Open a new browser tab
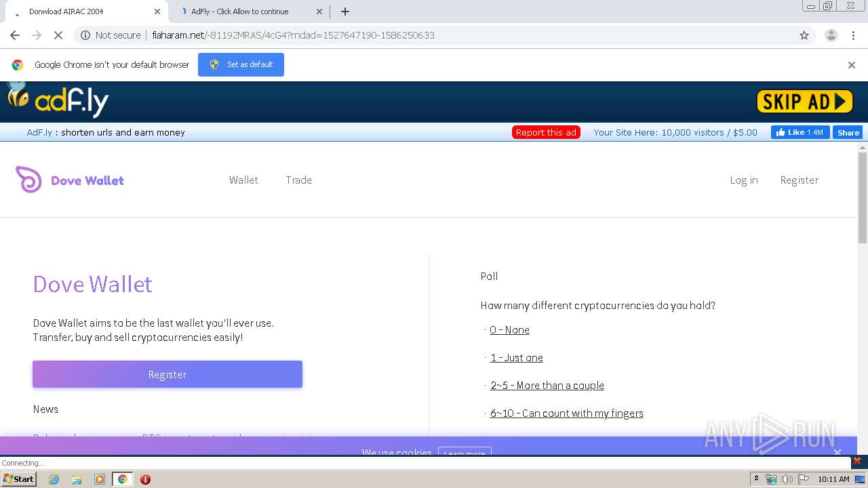Screen dimensions: 868x488 (345, 12)
